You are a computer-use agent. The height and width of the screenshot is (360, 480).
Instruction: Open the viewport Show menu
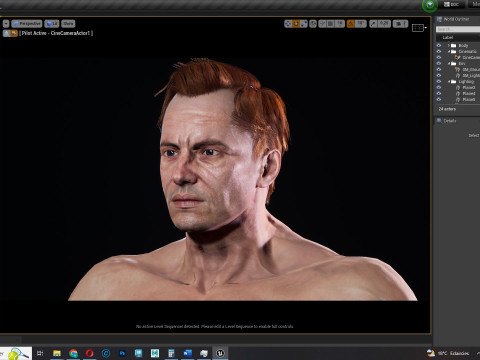tap(68, 24)
